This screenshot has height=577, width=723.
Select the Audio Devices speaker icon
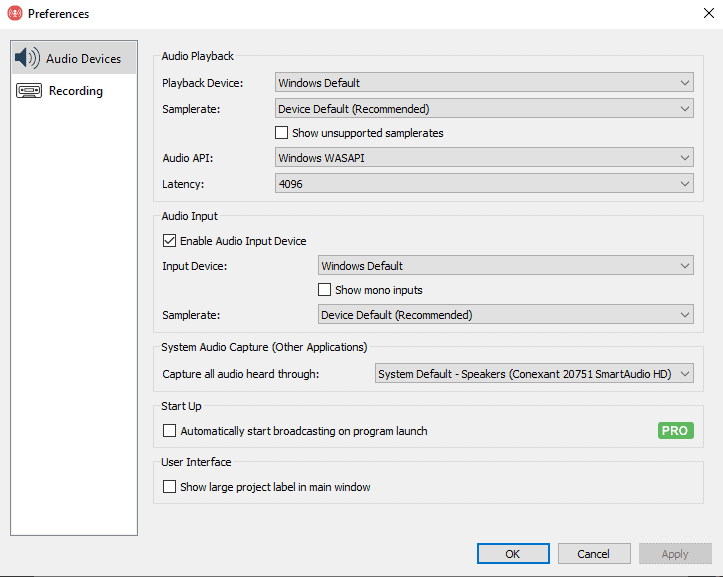[27, 58]
